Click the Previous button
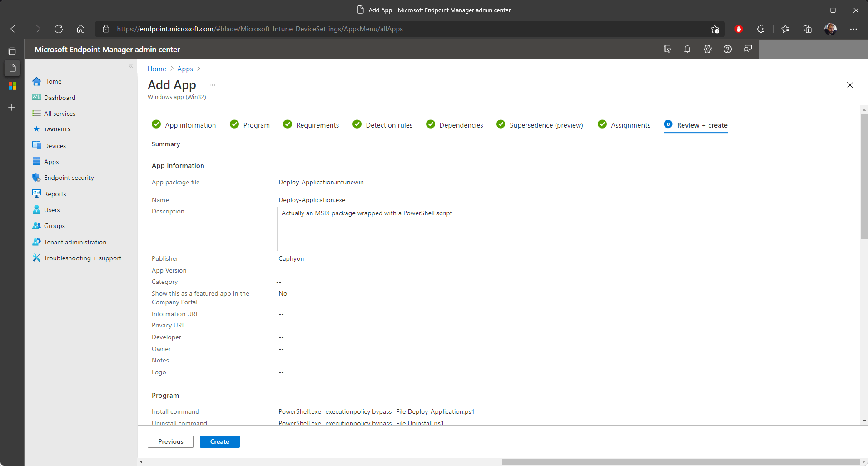Screen dimensions: 868x466 [171, 441]
